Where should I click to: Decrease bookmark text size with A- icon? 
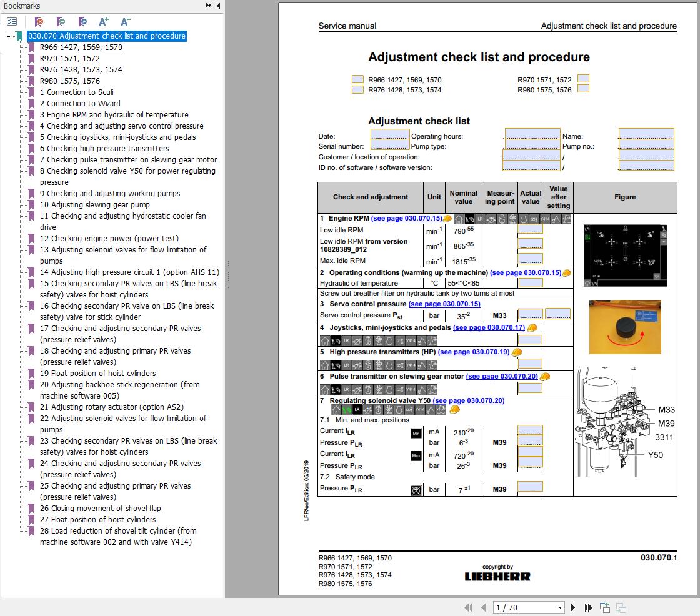click(125, 21)
